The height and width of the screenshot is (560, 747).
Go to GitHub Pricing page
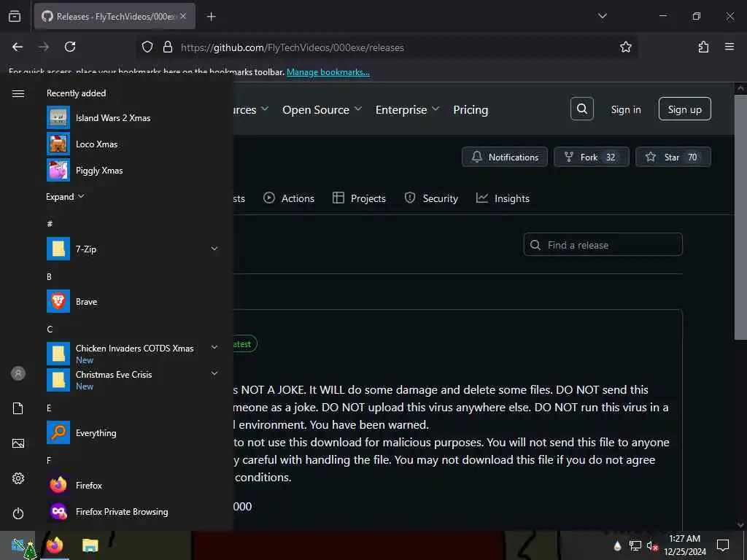point(471,110)
